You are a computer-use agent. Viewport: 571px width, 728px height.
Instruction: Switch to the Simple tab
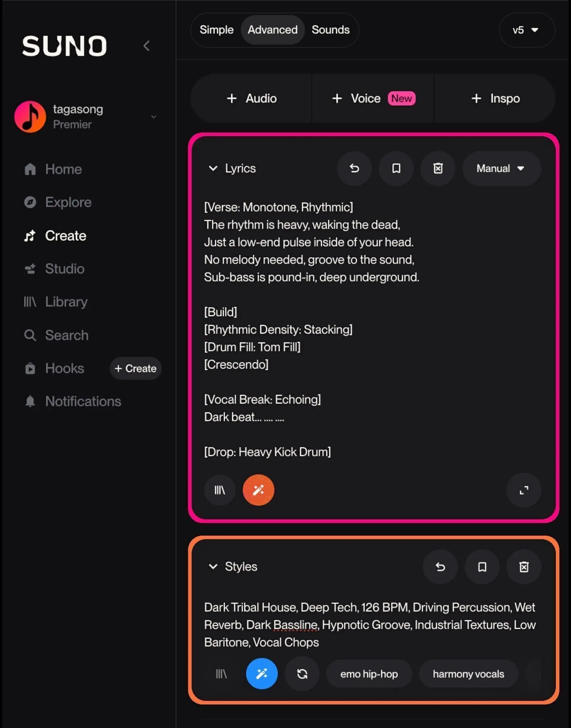[x=217, y=30]
